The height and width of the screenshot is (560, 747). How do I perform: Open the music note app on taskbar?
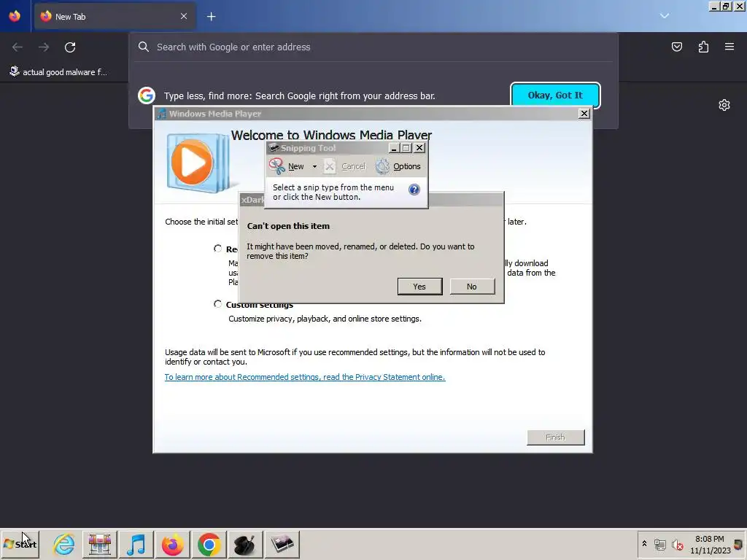point(136,544)
